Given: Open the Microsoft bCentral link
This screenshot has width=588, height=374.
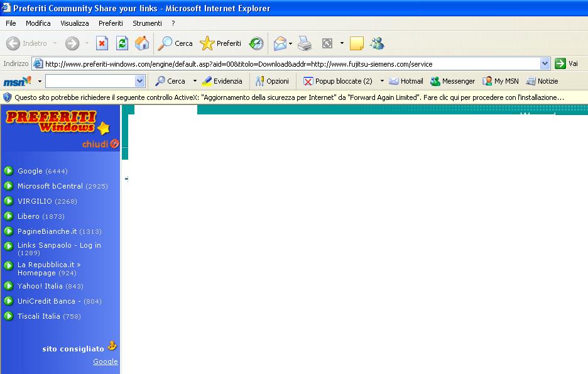Looking at the screenshot, I should click(63, 186).
